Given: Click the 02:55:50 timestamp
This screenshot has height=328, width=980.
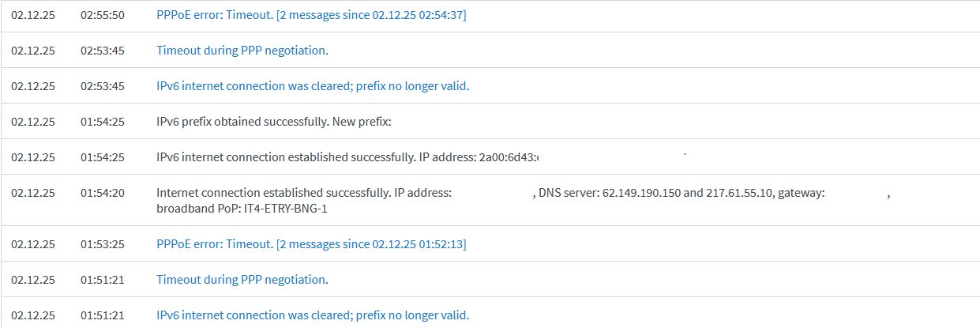Looking at the screenshot, I should pos(103,15).
